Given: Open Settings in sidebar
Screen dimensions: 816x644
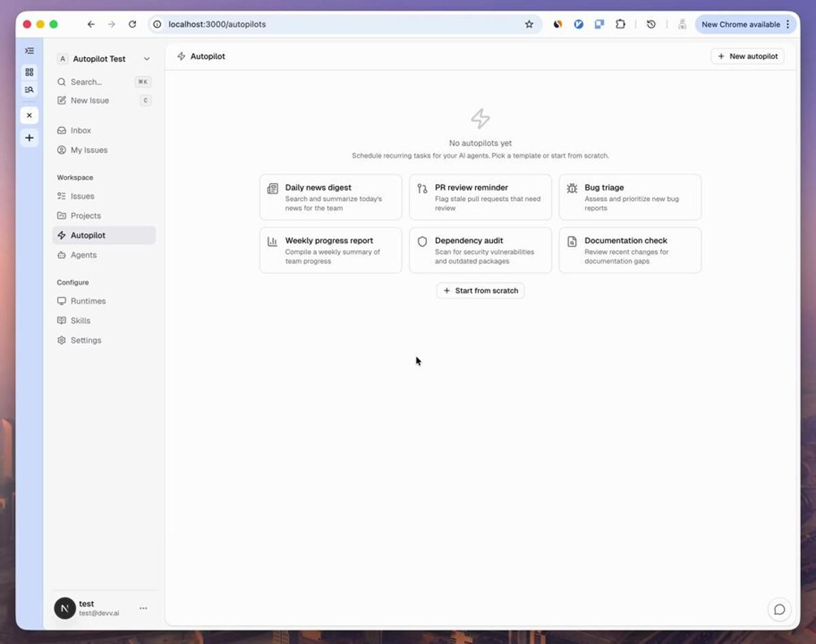Looking at the screenshot, I should tap(104, 340).
